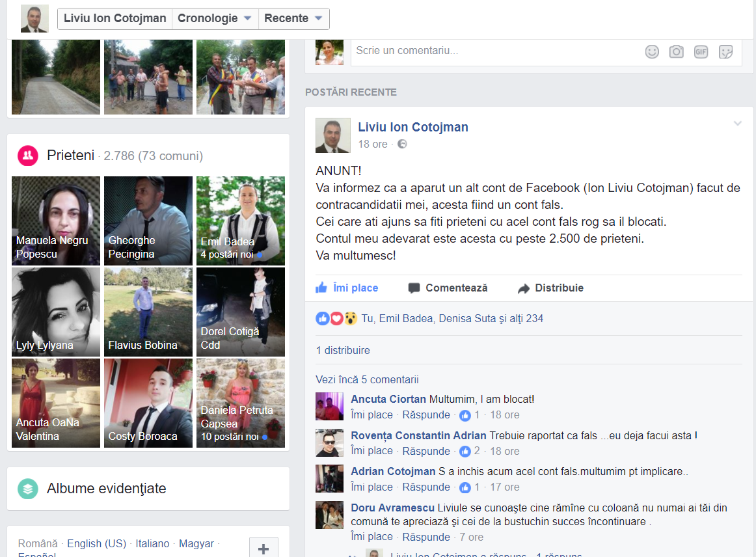The height and width of the screenshot is (557, 756).
Task: Click the green Albume evidențiate icon
Action: pyautogui.click(x=28, y=489)
